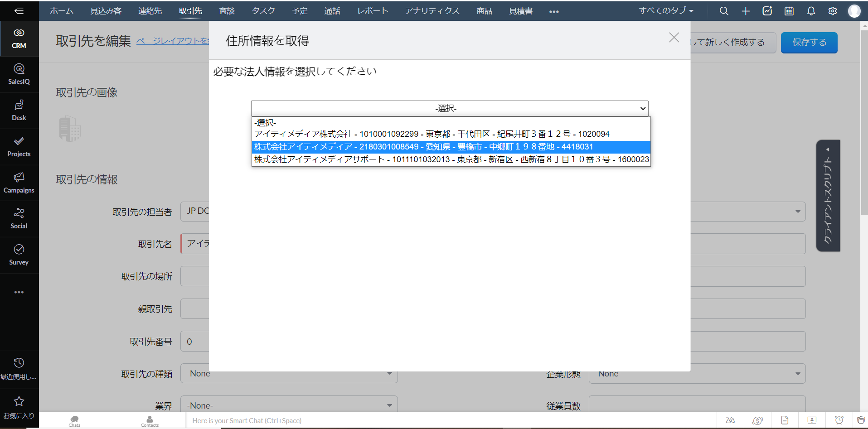868x429 pixels.
Task: Open Survey from the sidebar
Action: (19, 255)
